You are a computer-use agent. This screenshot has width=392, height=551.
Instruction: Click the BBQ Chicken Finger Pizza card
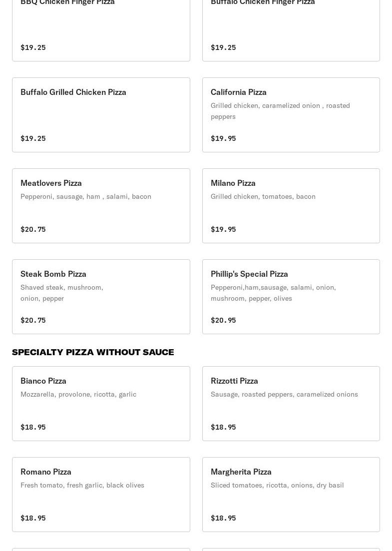click(x=101, y=30)
